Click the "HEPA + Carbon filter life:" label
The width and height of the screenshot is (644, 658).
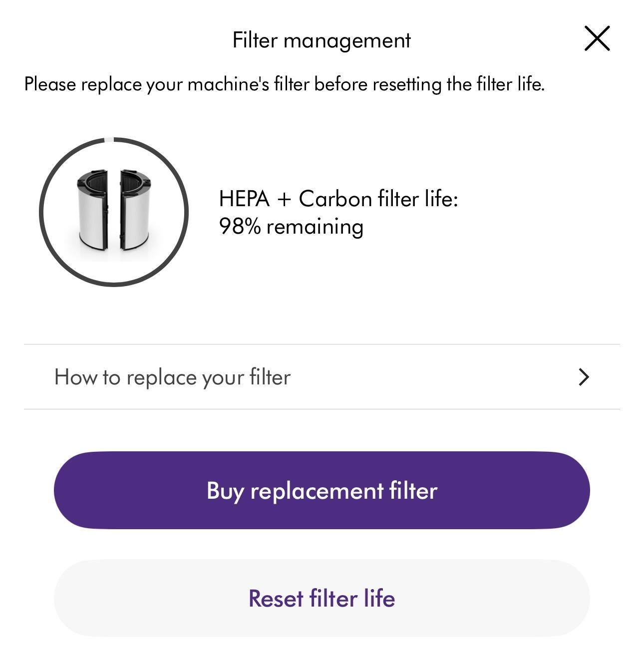point(338,199)
